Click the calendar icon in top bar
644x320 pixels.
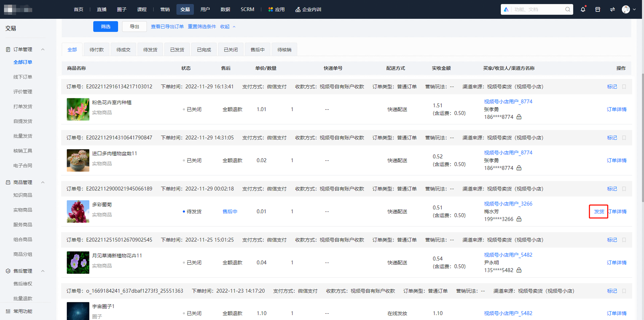(x=598, y=9)
